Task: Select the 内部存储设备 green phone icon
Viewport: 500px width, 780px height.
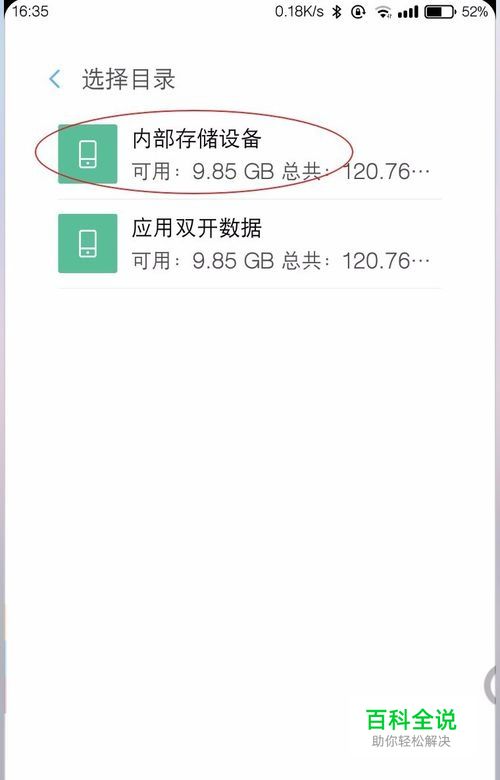Action: point(88,154)
